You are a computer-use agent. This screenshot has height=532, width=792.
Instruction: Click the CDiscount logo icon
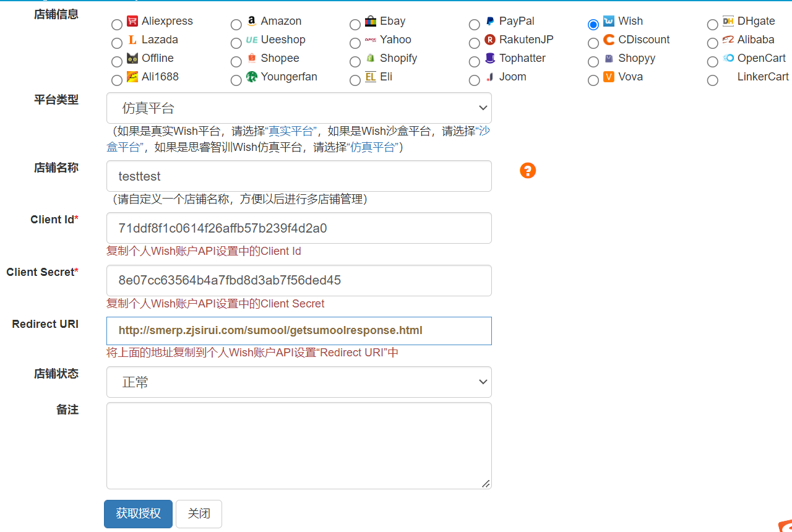tap(609, 40)
